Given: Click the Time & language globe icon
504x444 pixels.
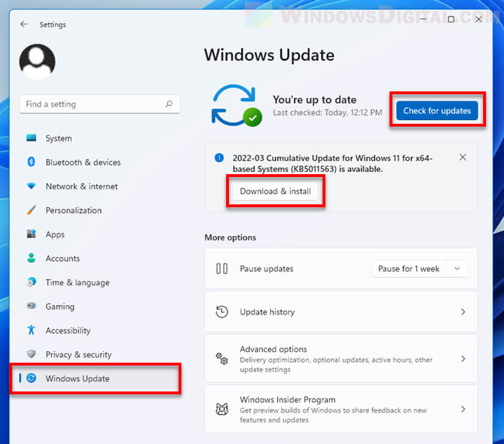Looking at the screenshot, I should point(31,282).
